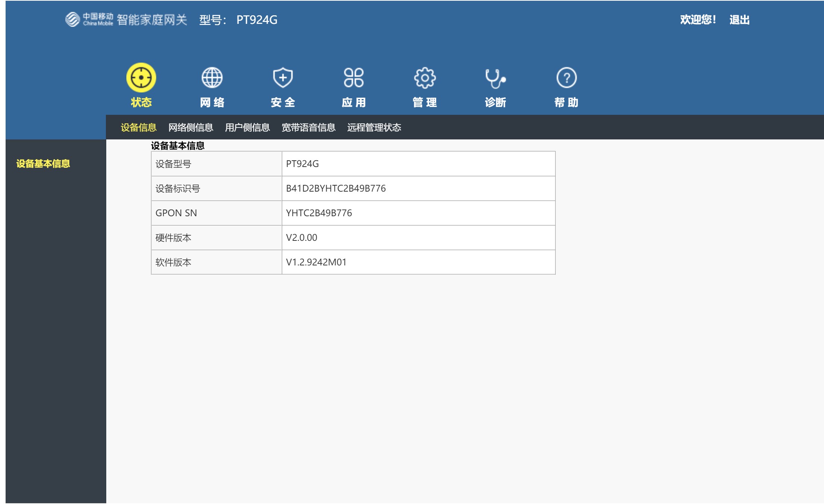Viewport: 824px width, 504px height.
Task: Open the 用户侧信息 tab
Action: point(248,127)
